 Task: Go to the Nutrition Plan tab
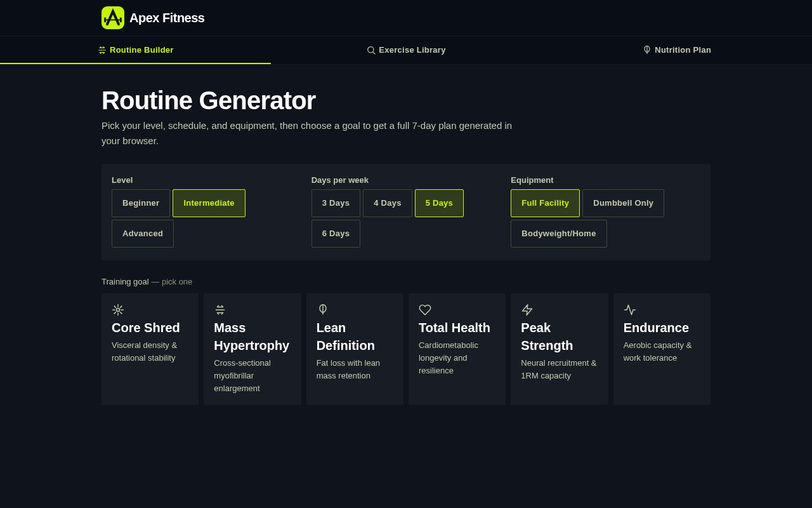(x=677, y=50)
